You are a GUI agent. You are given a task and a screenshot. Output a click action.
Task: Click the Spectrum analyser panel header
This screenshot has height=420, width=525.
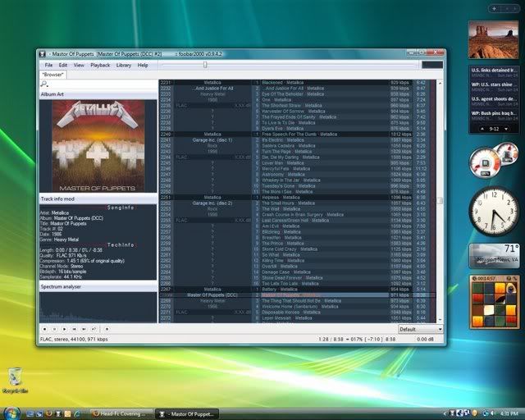[x=98, y=286]
